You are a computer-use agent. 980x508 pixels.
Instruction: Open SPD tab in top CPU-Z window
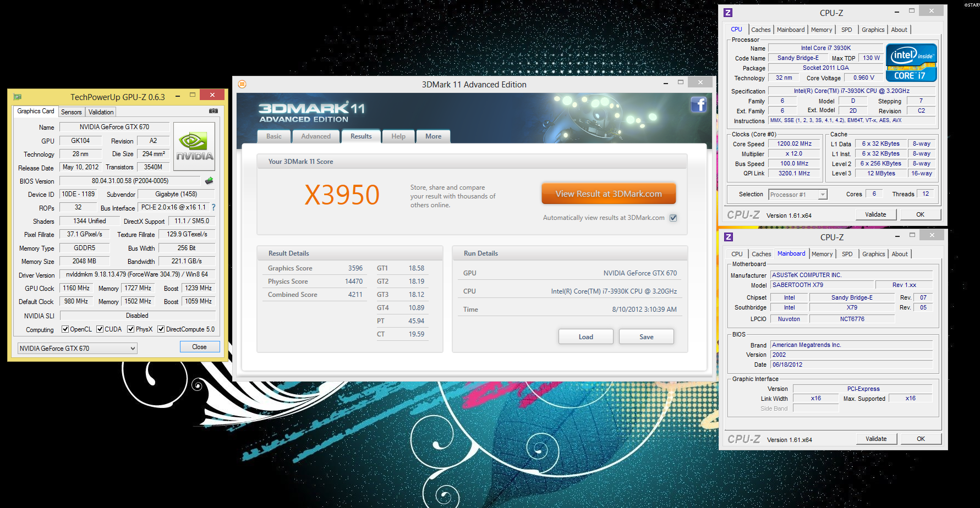(847, 30)
